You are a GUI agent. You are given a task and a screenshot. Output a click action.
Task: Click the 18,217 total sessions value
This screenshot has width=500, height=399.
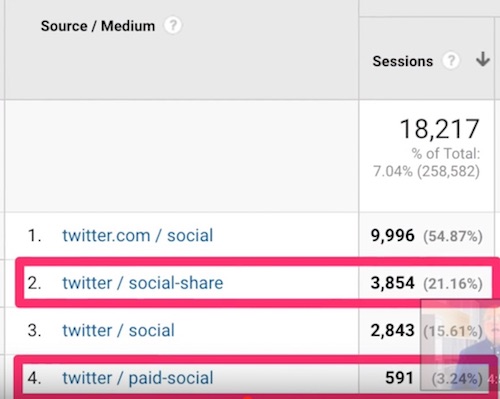click(440, 129)
